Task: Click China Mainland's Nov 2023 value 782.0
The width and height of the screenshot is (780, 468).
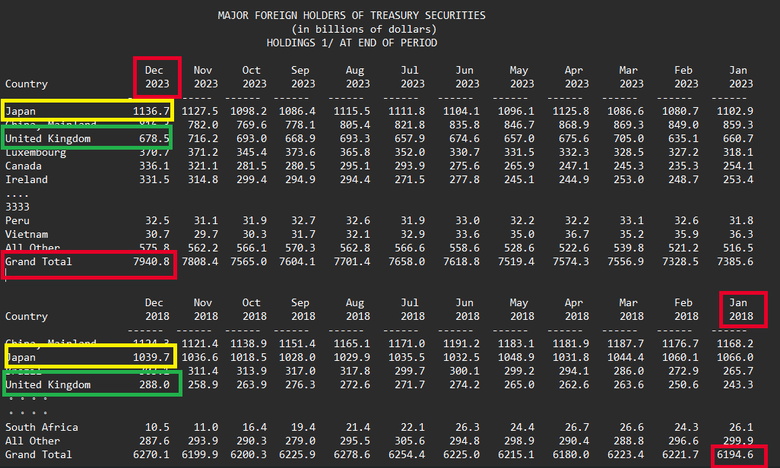Action: coord(203,125)
